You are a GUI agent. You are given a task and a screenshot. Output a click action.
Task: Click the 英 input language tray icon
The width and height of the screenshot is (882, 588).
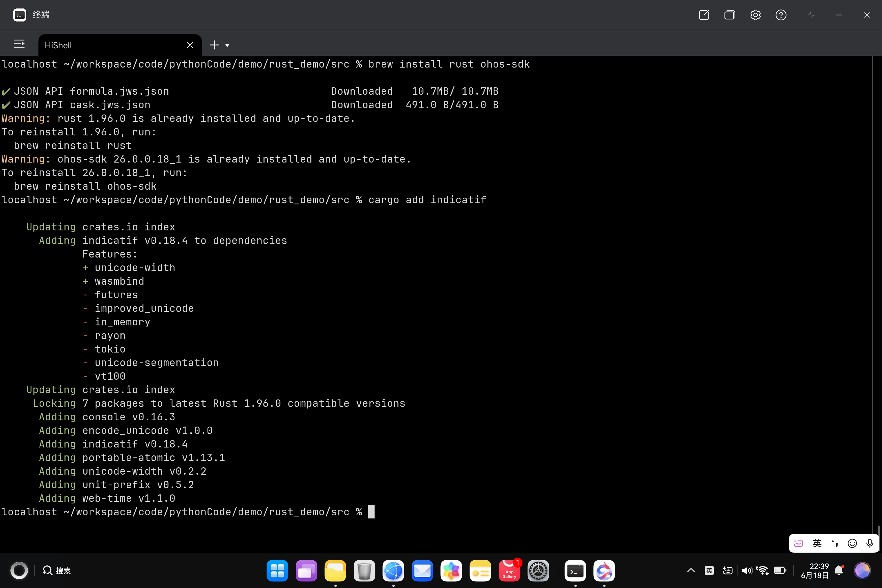click(x=709, y=570)
